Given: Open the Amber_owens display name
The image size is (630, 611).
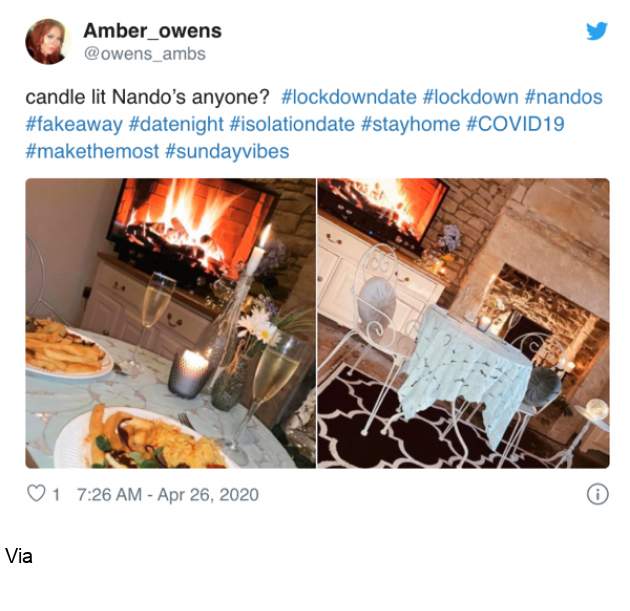Looking at the screenshot, I should [153, 31].
